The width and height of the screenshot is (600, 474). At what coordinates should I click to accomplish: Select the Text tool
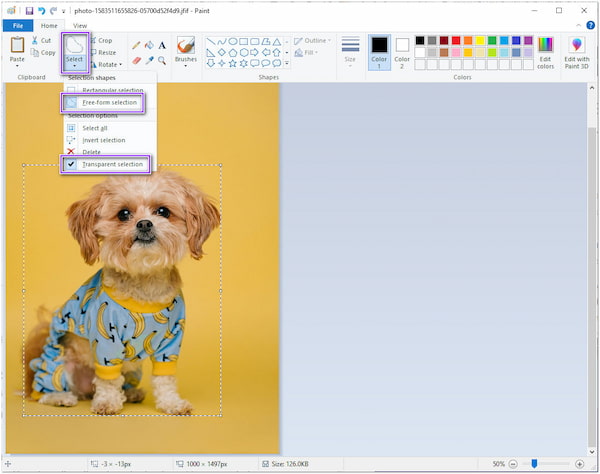[x=162, y=45]
